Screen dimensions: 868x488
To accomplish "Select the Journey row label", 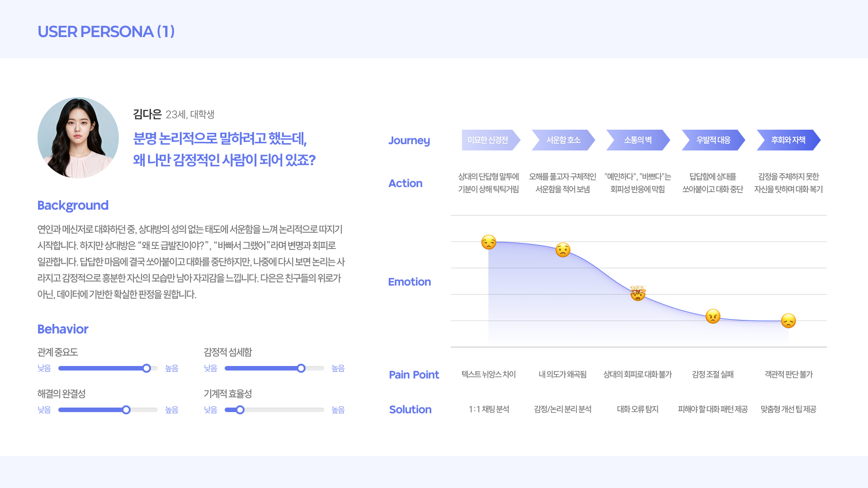I will 409,141.
